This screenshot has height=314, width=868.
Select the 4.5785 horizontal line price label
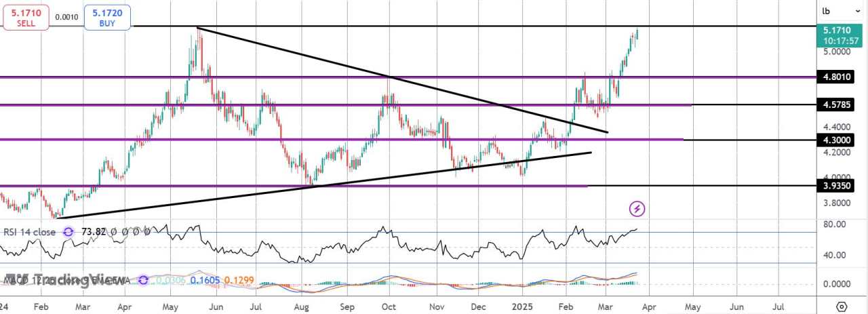[x=833, y=105]
